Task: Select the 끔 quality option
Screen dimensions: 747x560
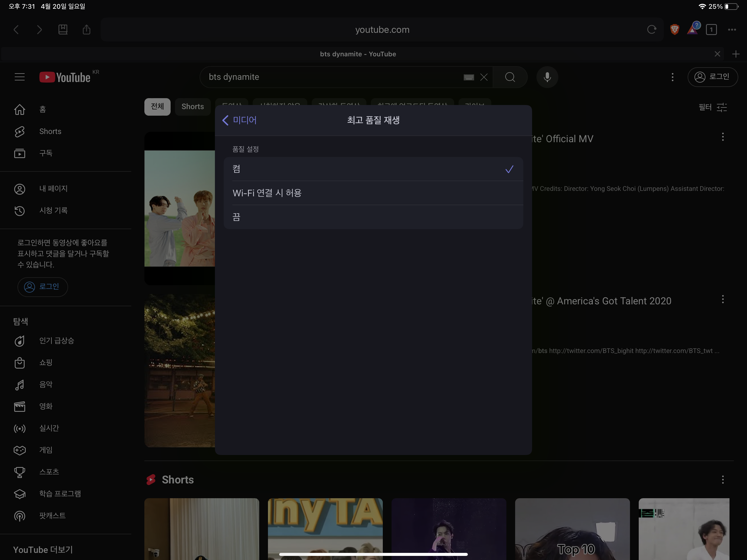Action: click(373, 217)
